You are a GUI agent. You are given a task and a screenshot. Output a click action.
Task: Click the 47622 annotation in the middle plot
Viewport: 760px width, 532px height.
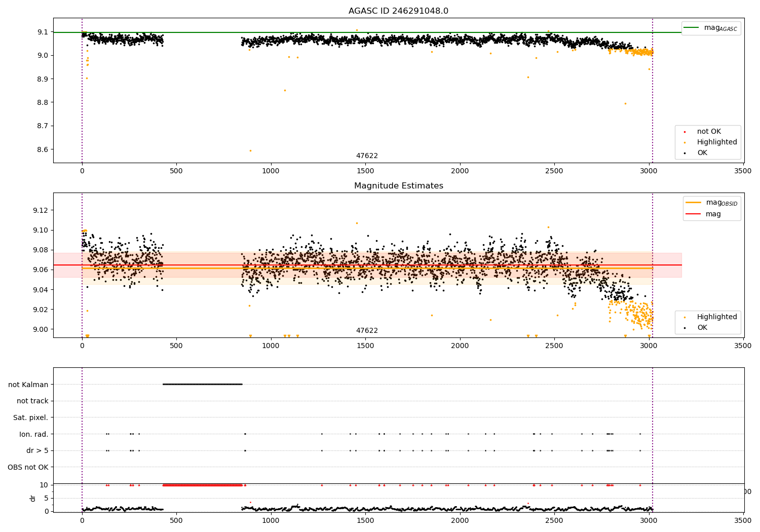pyautogui.click(x=367, y=331)
